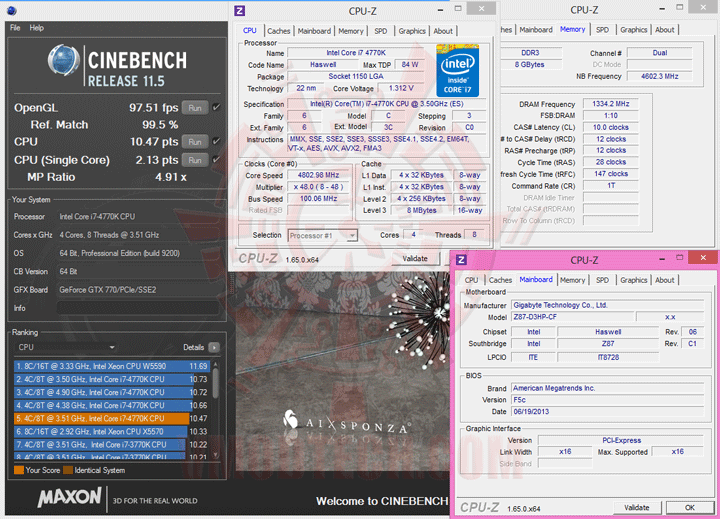Select Caches tab in Mainboard window

pos(500,280)
